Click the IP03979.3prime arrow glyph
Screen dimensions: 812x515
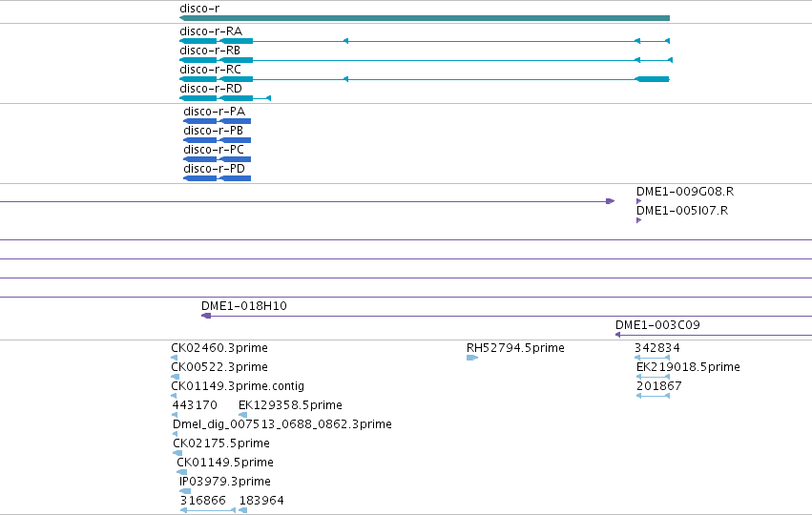[185, 492]
